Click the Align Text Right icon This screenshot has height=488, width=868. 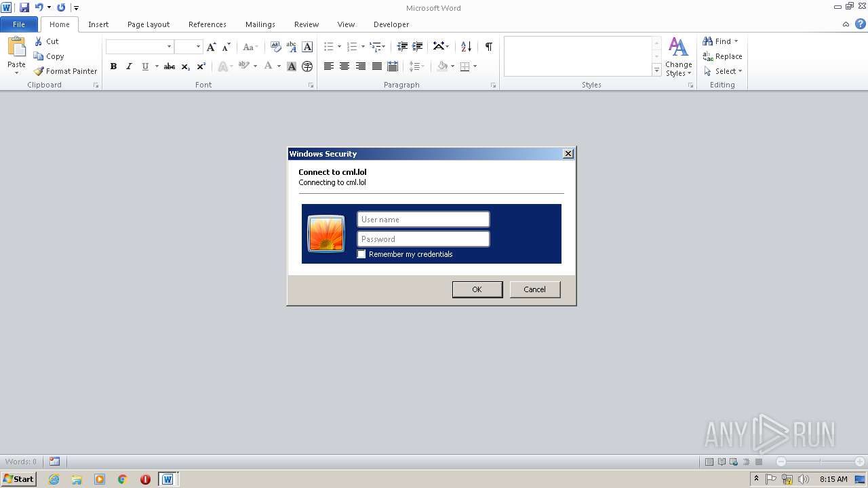(361, 66)
